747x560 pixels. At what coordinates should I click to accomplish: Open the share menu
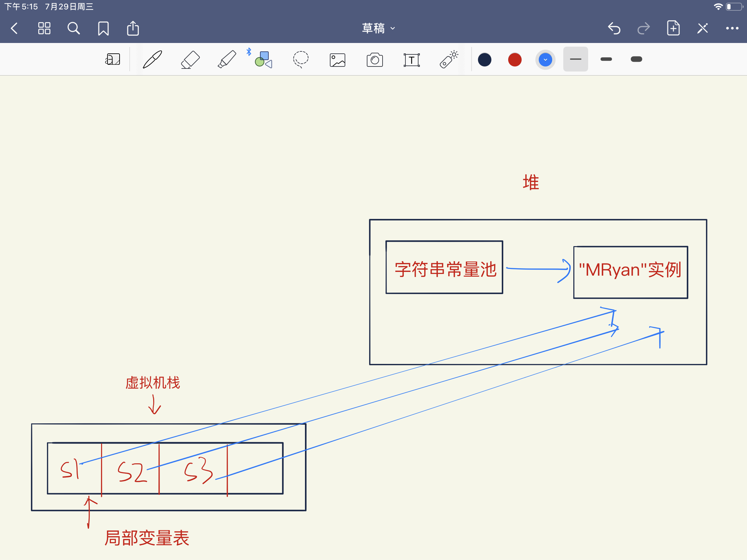pos(133,28)
